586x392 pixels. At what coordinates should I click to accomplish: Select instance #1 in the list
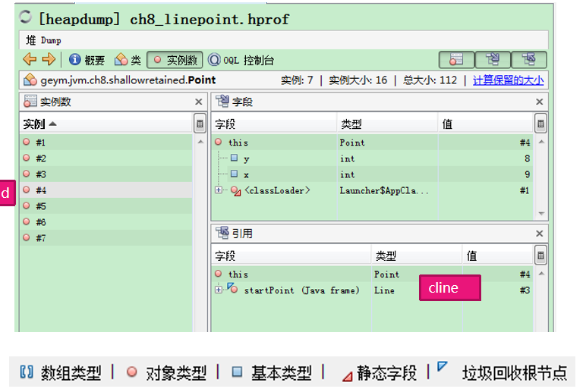(40, 143)
